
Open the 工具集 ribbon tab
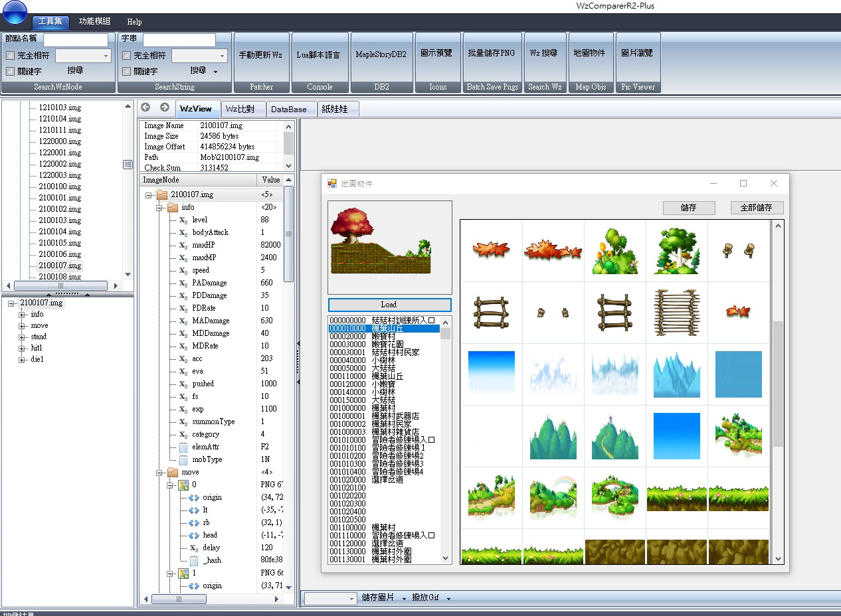[x=50, y=21]
